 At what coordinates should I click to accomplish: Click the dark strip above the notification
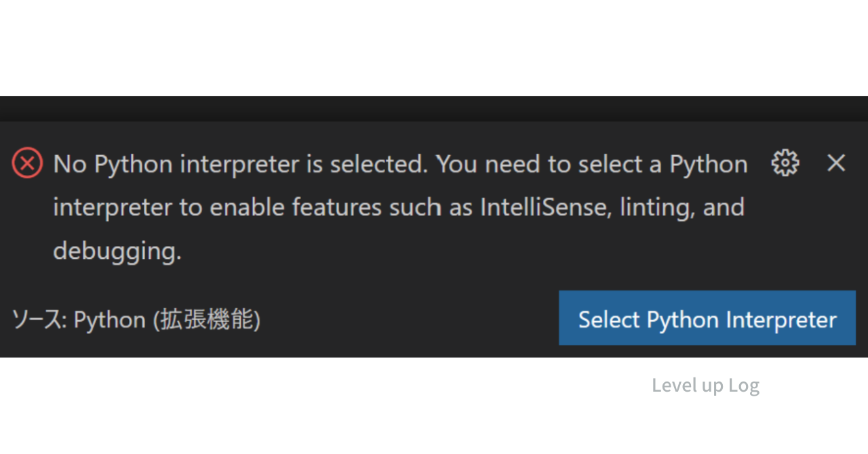(434, 108)
